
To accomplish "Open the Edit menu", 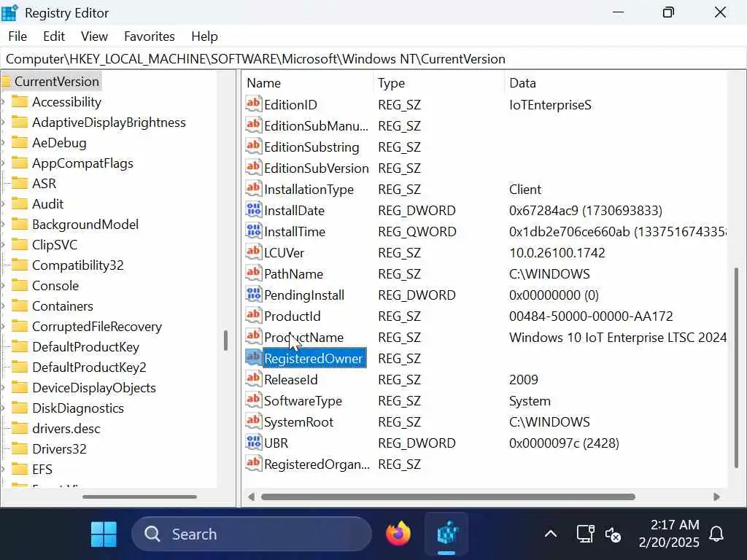I will click(x=54, y=36).
